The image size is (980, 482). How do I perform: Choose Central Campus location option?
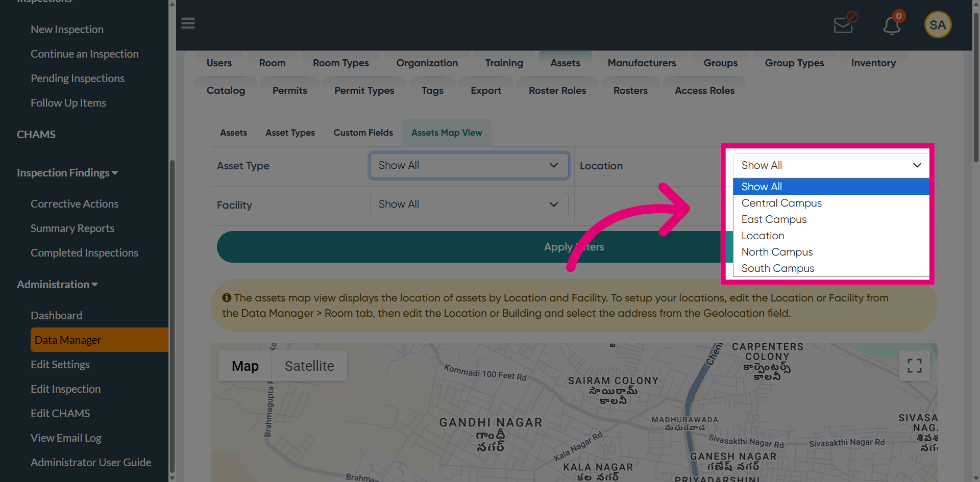coord(831,203)
